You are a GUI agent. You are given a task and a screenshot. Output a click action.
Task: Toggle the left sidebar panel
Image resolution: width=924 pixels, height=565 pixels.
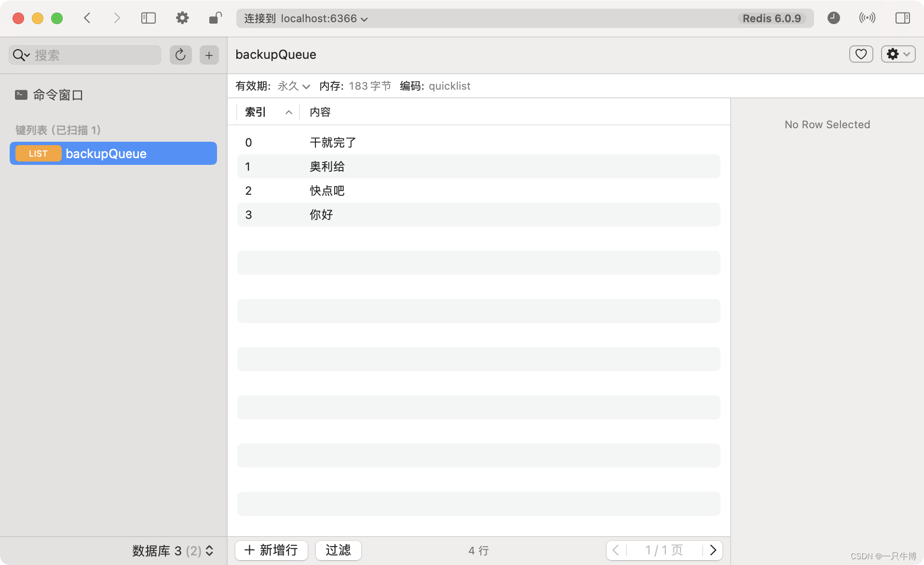[x=148, y=18]
